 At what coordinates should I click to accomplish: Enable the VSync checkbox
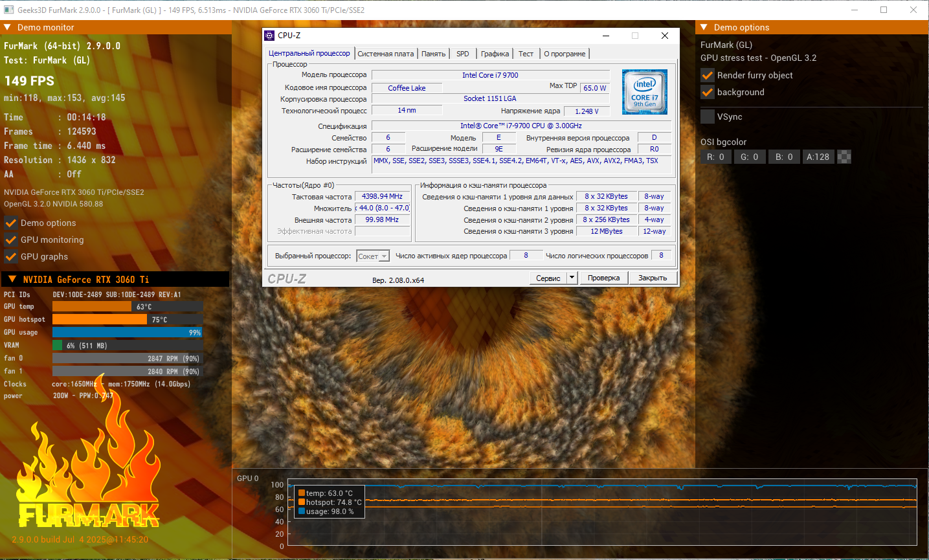[x=708, y=117]
